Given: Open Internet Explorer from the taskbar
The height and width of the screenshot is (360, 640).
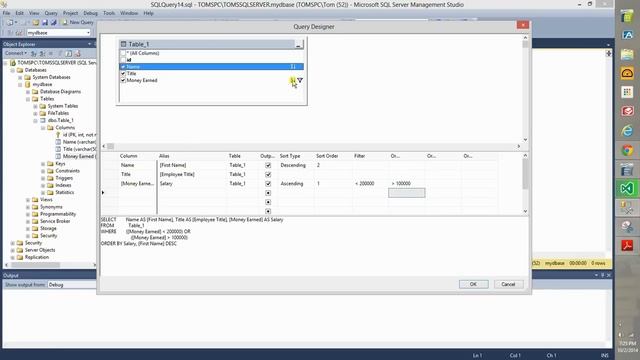Looking at the screenshot, I should tap(627, 131).
